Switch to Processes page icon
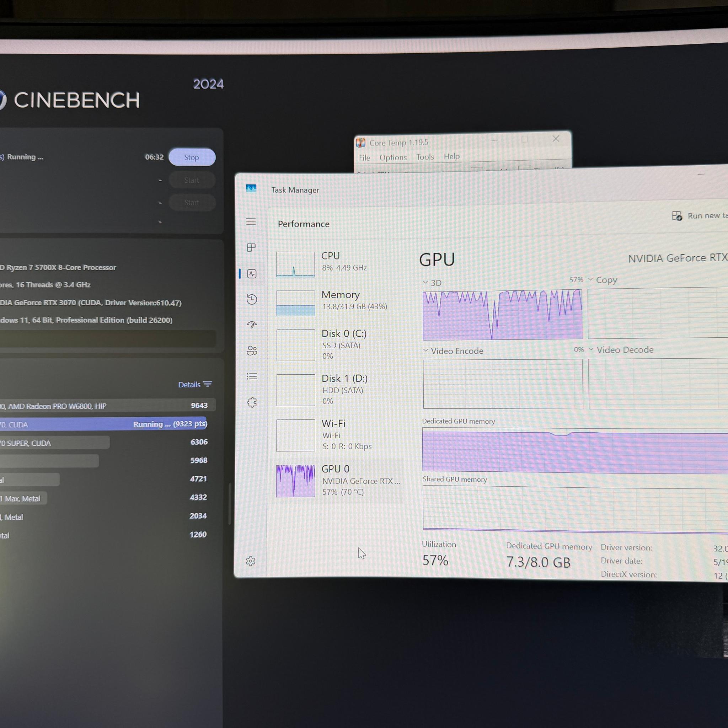The image size is (728, 728). coord(251,247)
